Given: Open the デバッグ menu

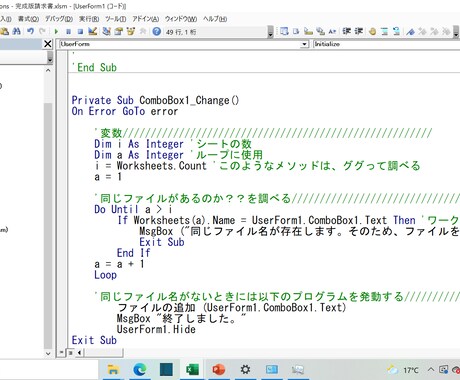Looking at the screenshot, I should point(59,19).
